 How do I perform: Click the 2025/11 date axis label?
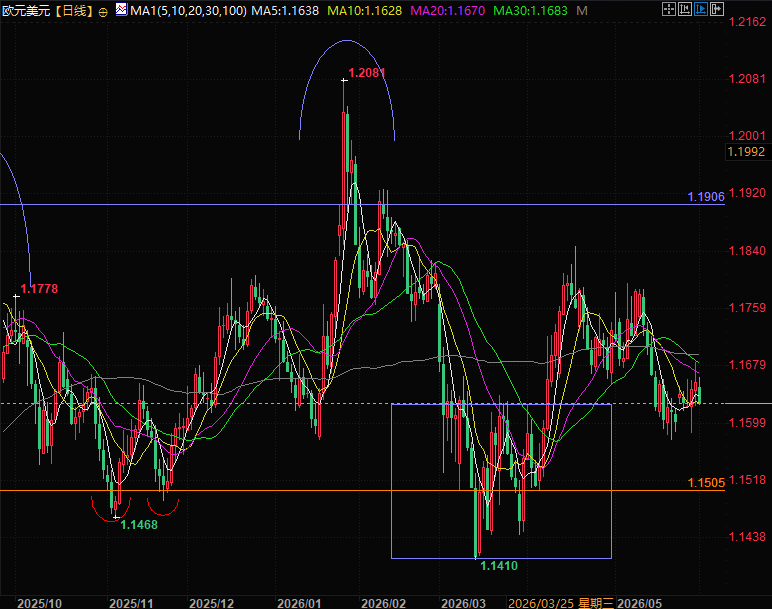coord(131,603)
